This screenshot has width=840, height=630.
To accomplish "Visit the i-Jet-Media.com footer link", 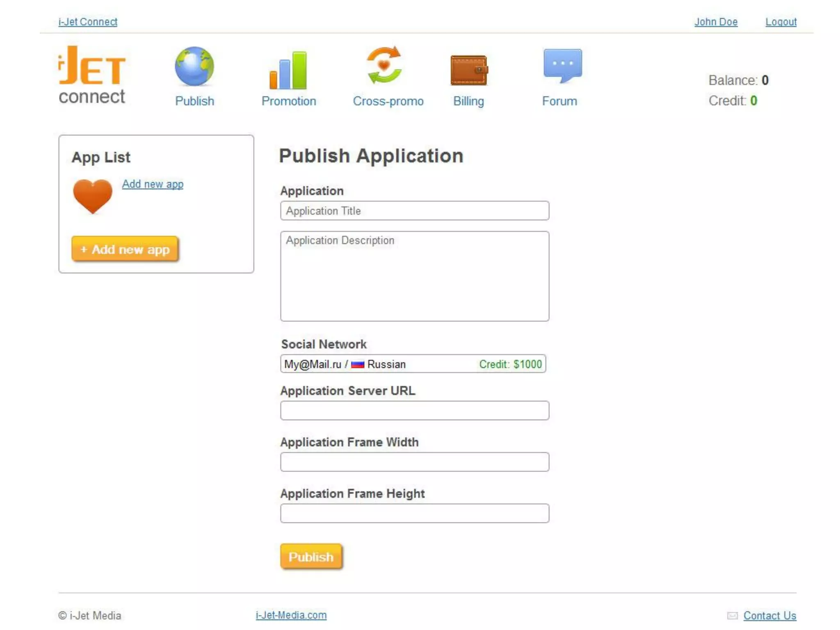I will pyautogui.click(x=291, y=615).
